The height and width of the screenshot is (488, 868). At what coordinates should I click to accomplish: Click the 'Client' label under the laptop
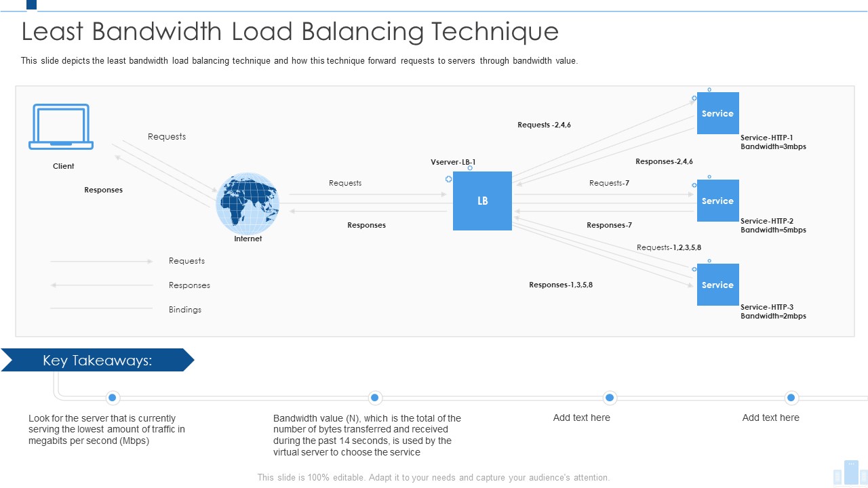point(64,166)
